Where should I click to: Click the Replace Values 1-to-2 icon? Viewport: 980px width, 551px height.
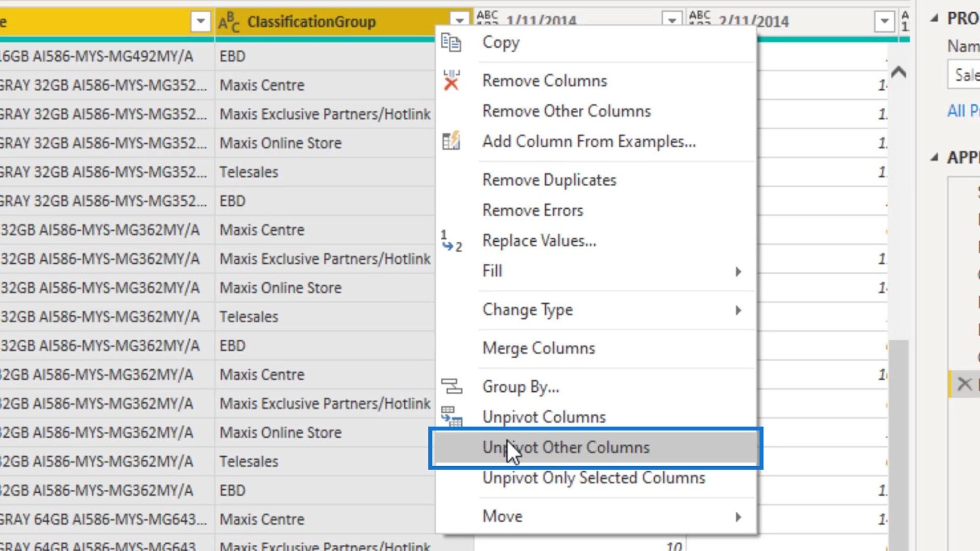[451, 241]
